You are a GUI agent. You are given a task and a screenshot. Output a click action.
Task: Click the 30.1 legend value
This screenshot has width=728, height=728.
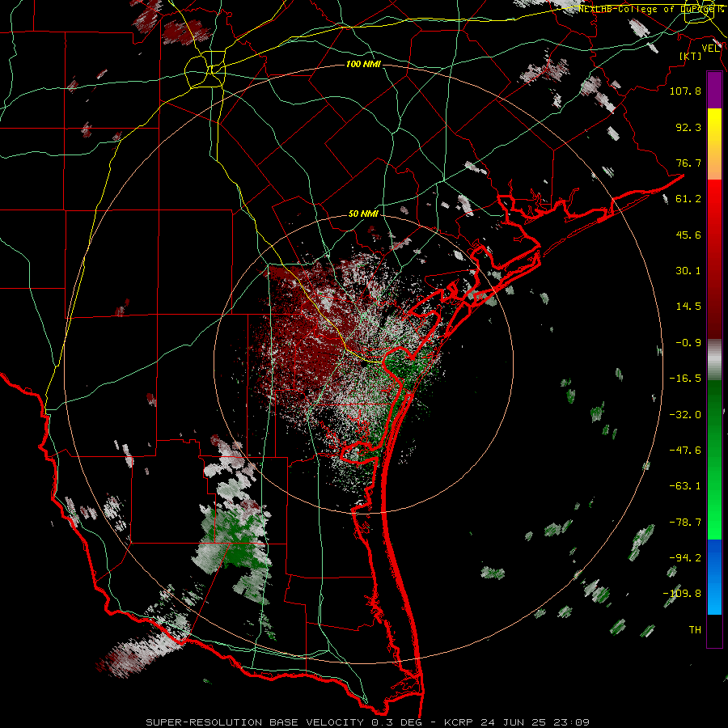(688, 271)
